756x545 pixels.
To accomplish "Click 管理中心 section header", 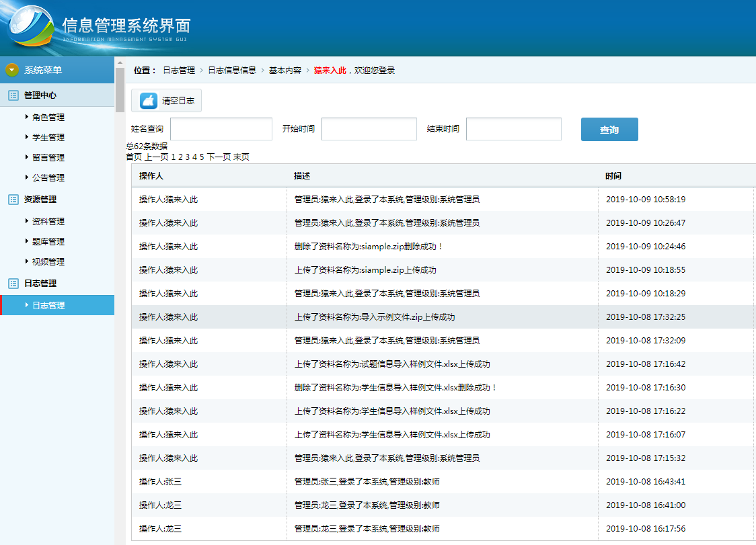I will coord(57,95).
